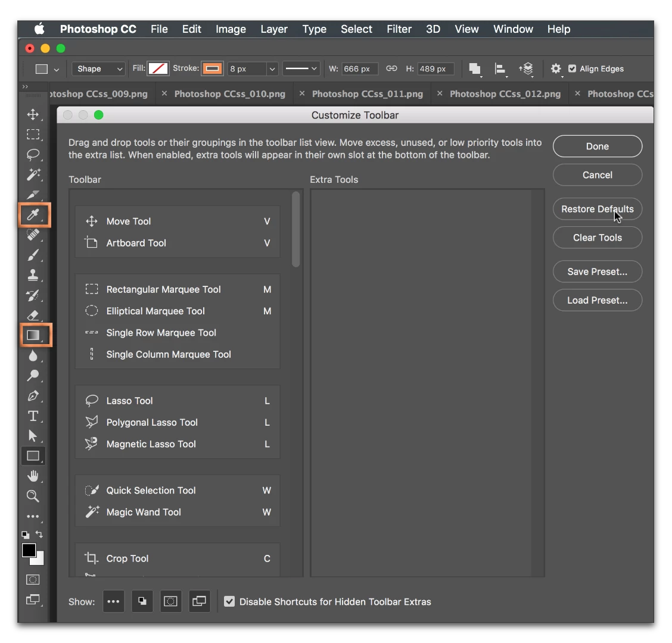Click the Cancel button
Viewport: 672px width, 643px height.
point(598,175)
